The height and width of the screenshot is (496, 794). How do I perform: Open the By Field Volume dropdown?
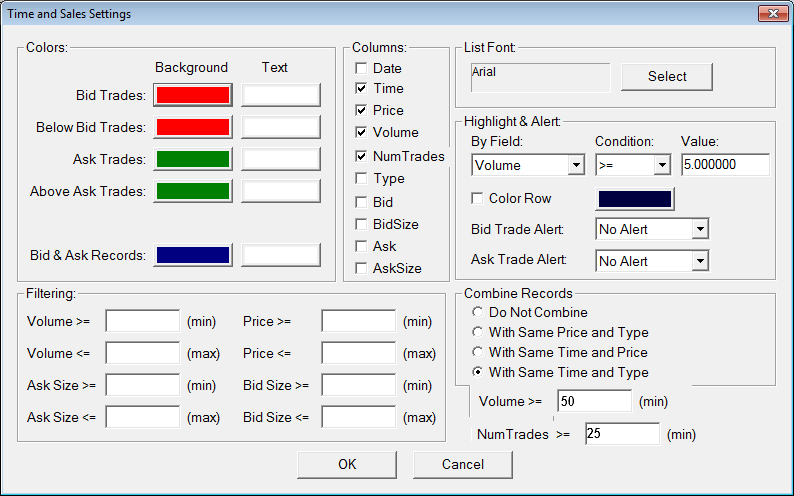[576, 165]
